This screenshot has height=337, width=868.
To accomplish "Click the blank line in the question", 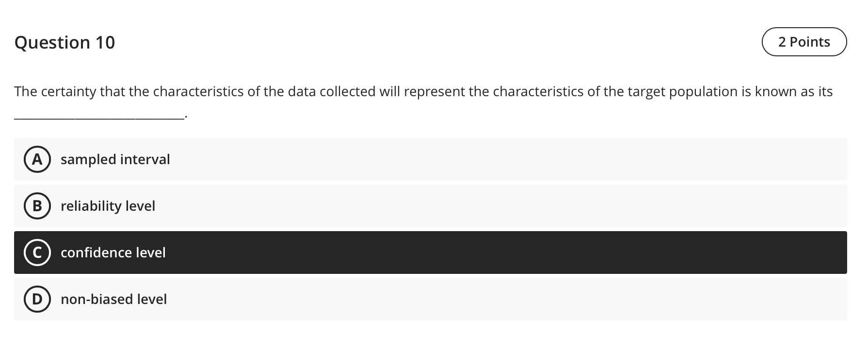I will 97,116.
